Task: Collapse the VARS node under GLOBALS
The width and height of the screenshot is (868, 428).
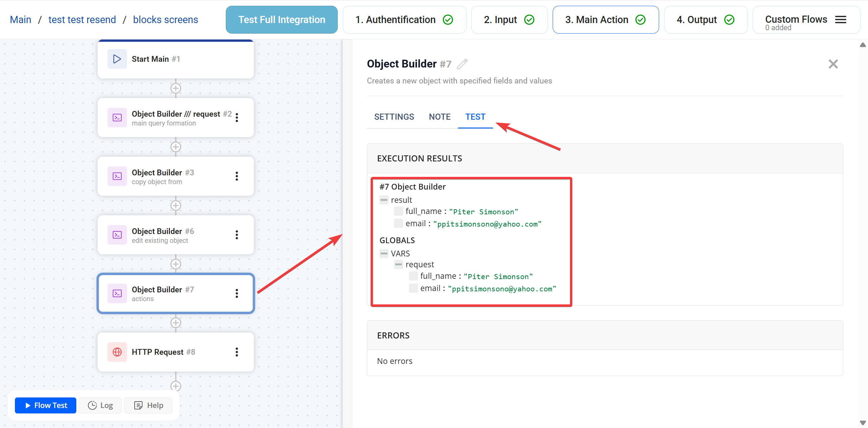Action: [384, 253]
